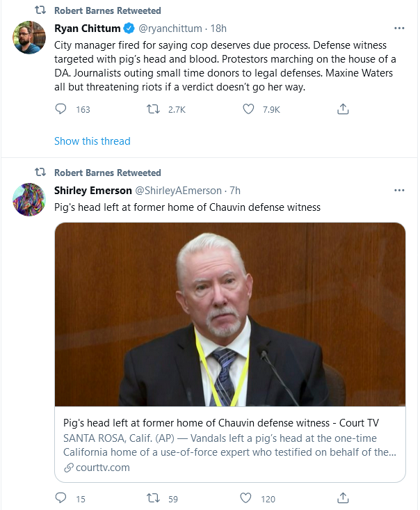The image size is (420, 510).
Task: Open Shirley Emerson's colorful avatar
Action: [x=30, y=199]
